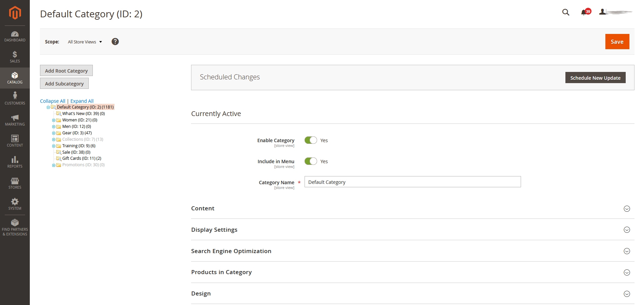Viewport: 644px width, 305px height.
Task: Expand the Women category tree node
Action: pos(54,120)
